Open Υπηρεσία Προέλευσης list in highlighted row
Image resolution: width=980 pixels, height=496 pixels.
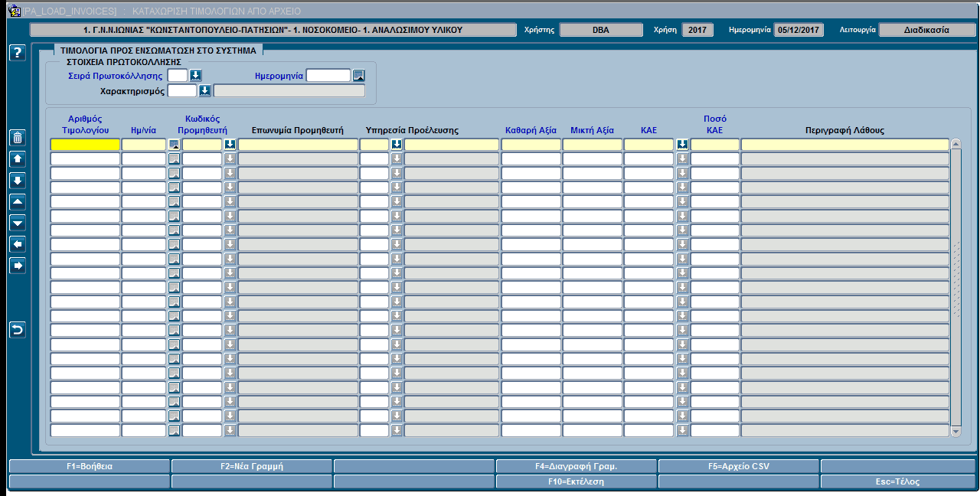coord(397,144)
